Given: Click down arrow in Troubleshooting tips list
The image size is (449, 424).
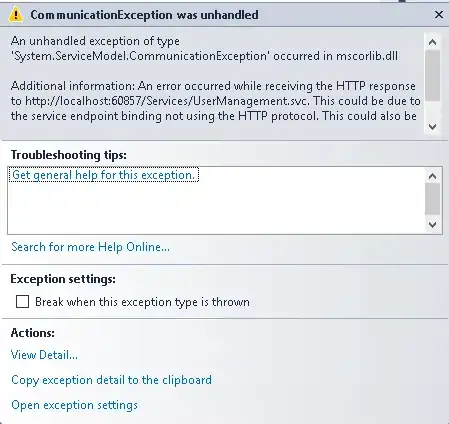Looking at the screenshot, I should point(432,224).
